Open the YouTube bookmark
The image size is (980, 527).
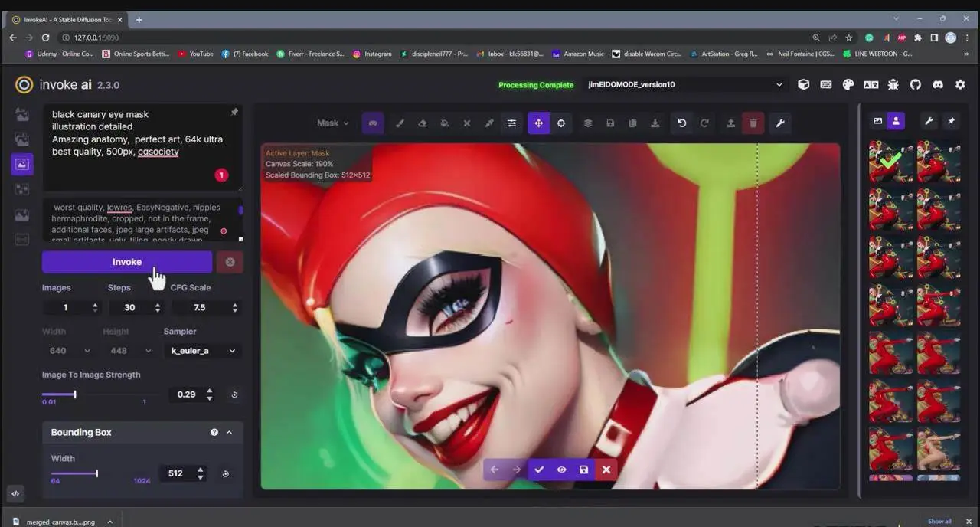[x=195, y=54]
